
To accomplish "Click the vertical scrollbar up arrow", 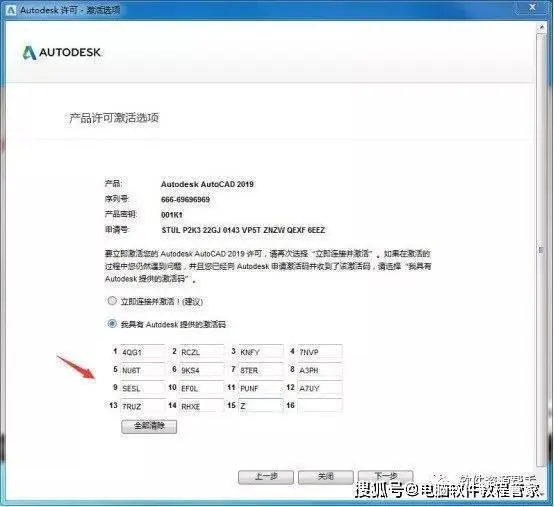I will [x=541, y=27].
